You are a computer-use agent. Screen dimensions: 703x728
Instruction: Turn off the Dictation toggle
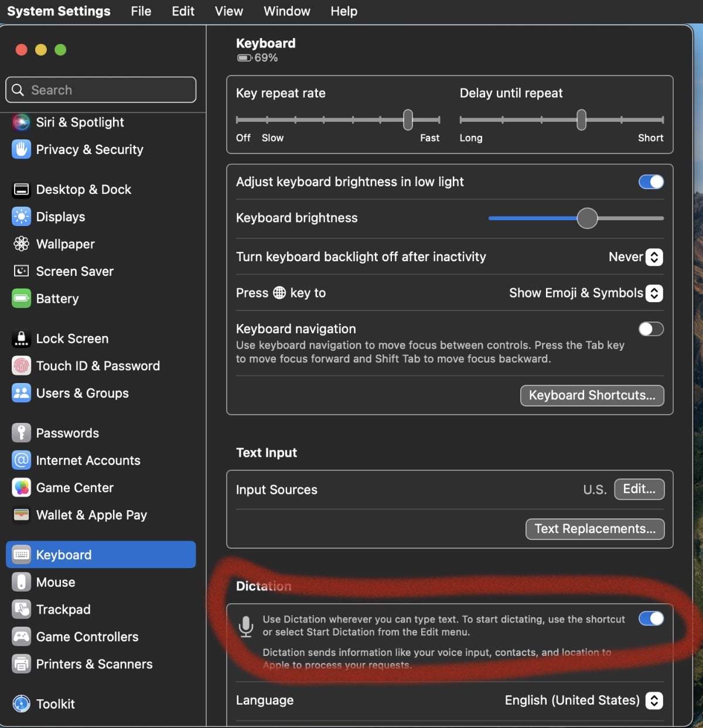[x=651, y=618]
